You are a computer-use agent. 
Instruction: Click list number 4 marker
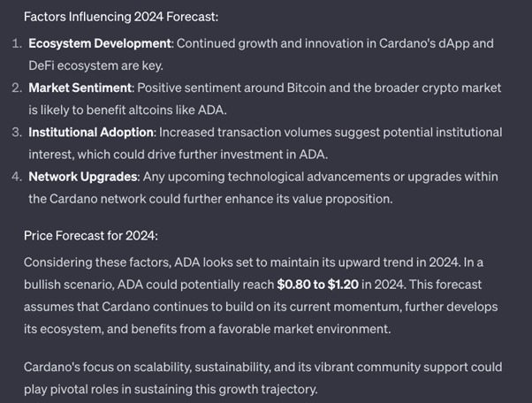tap(17, 176)
